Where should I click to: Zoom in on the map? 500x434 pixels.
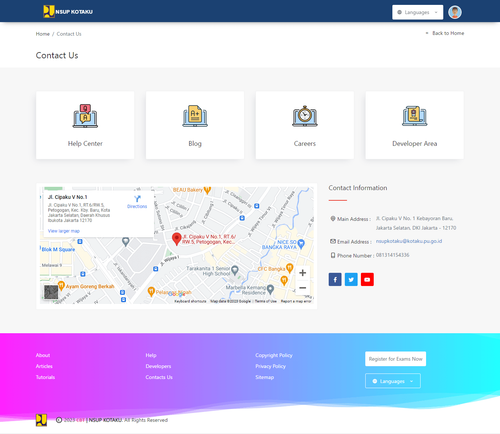tap(303, 273)
